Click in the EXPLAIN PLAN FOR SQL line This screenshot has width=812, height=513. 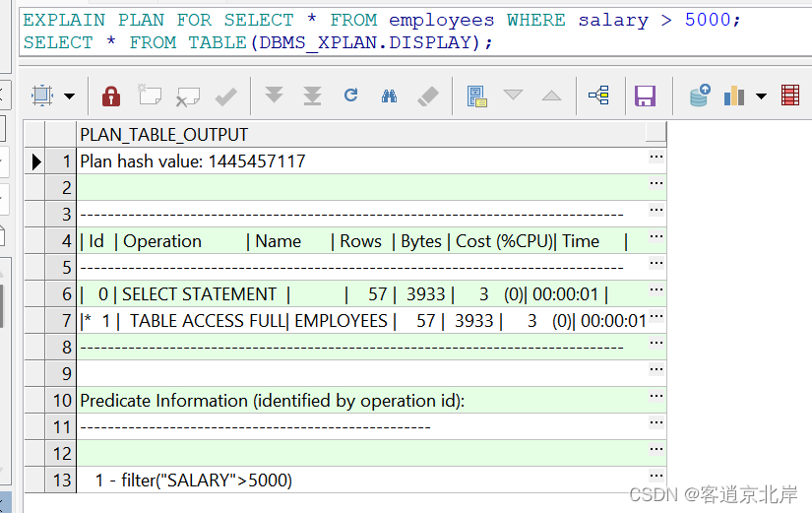coord(382,20)
